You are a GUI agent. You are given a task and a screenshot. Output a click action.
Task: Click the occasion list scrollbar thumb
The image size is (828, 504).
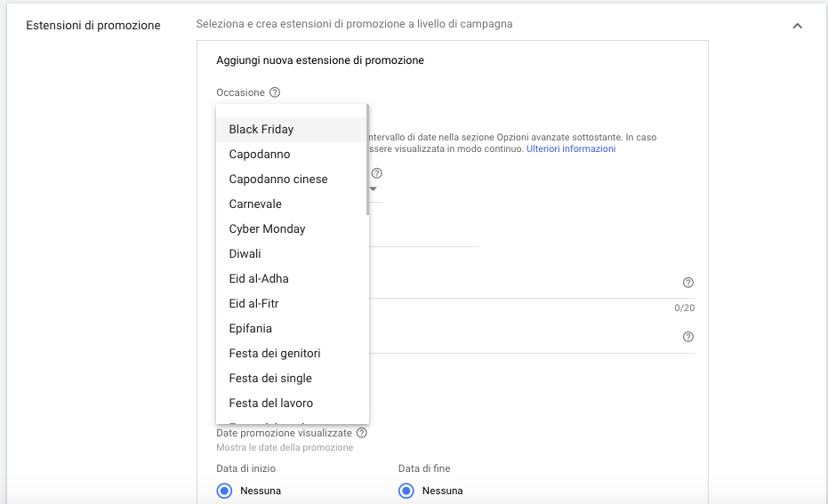tap(367, 160)
